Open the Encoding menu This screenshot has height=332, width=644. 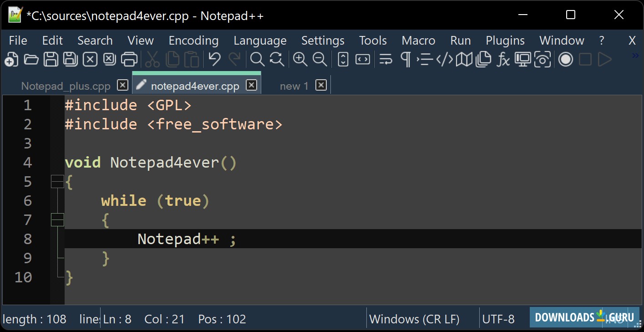[x=193, y=41]
